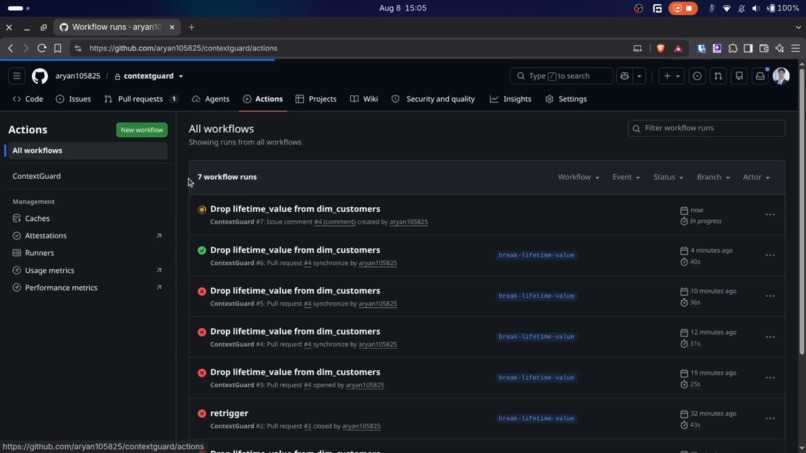Expand the Event filter dropdown
The image size is (806, 453).
click(x=626, y=177)
